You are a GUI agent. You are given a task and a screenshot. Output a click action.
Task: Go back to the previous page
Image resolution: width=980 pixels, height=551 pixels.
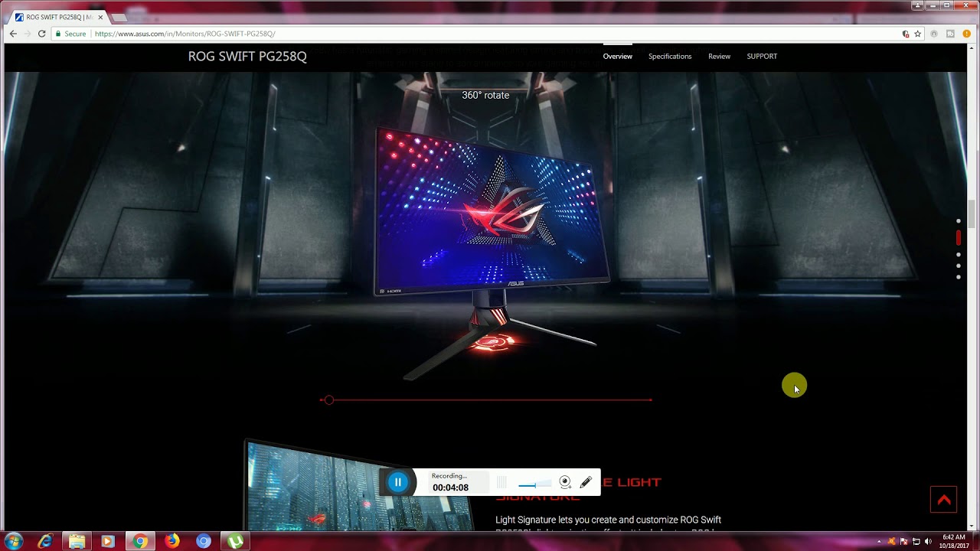click(x=13, y=34)
